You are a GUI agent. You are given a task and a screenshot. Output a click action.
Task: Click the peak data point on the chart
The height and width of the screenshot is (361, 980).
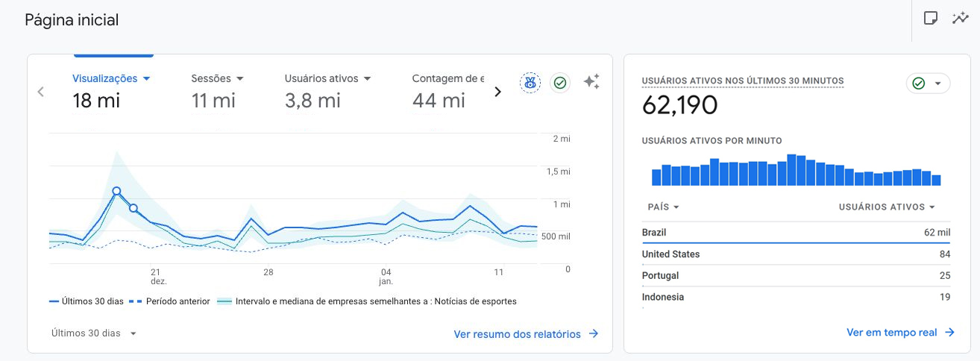click(x=116, y=192)
